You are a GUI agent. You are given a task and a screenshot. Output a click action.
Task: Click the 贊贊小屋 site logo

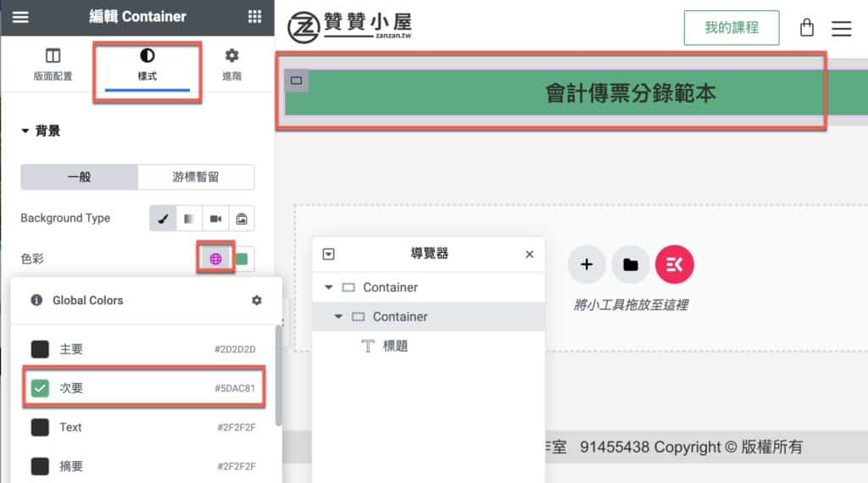point(350,26)
